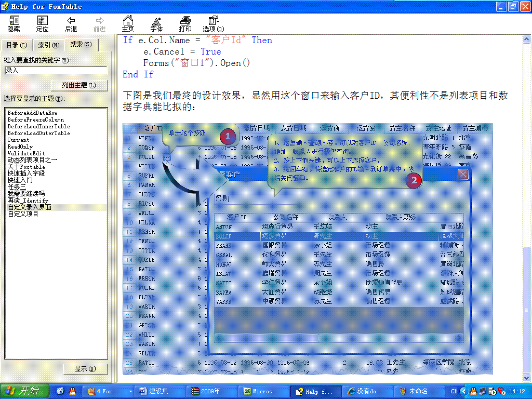Select topic 快速入门
Image resolution: width=532 pixels, height=399 pixels.
point(20,180)
